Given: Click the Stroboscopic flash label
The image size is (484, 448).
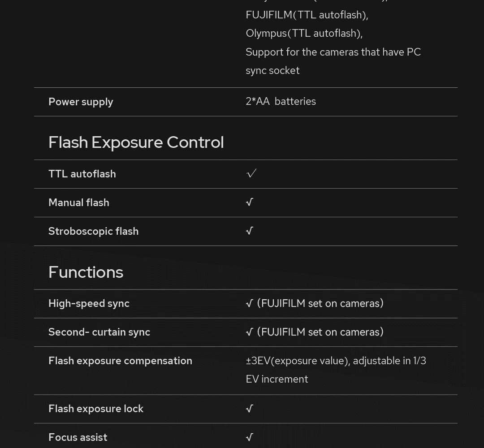Looking at the screenshot, I should pos(93,231).
